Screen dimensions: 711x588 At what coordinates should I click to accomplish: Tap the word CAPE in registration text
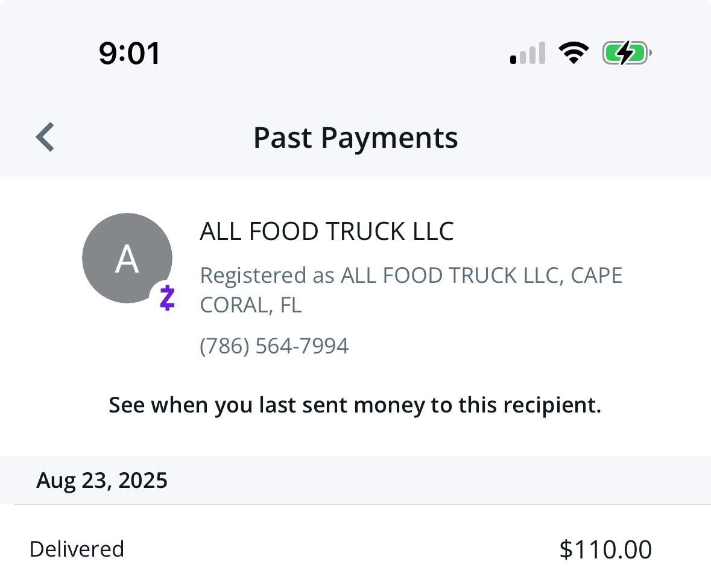pyautogui.click(x=596, y=276)
